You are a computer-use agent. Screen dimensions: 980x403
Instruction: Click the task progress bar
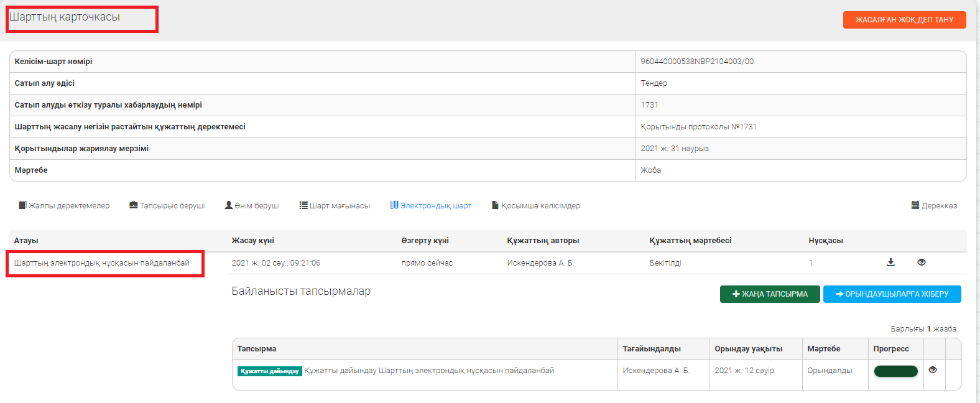pyautogui.click(x=895, y=371)
